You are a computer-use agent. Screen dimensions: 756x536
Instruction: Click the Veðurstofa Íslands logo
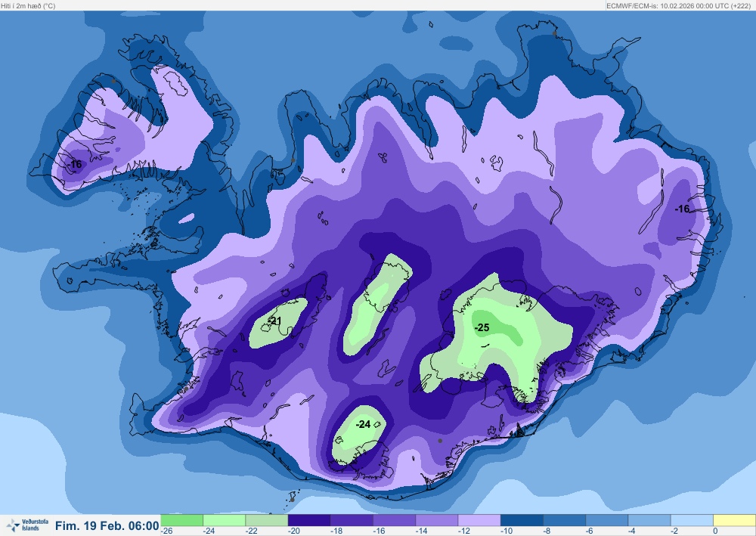tap(27, 525)
